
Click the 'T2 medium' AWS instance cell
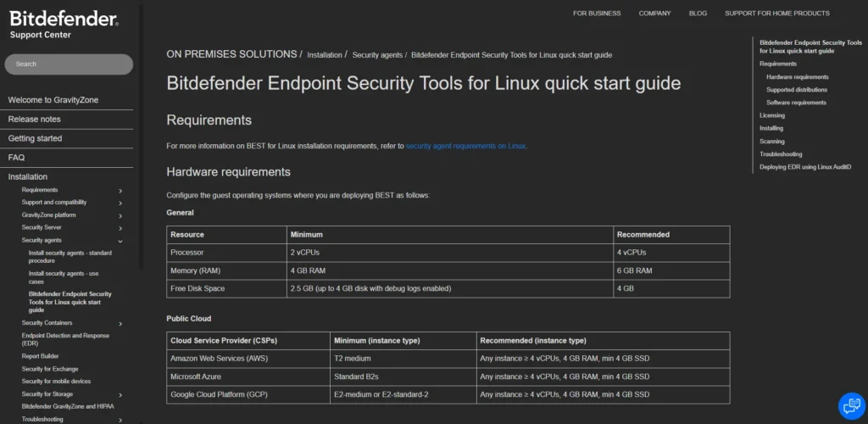(403, 359)
